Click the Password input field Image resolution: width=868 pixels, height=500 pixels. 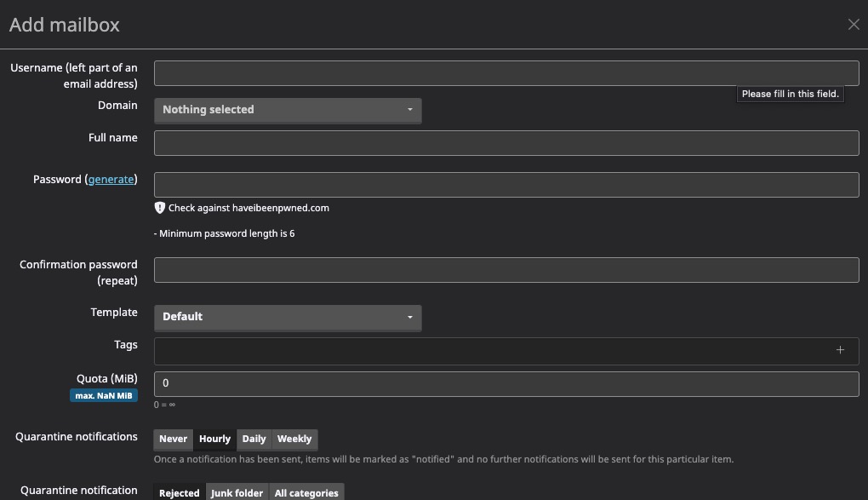[506, 184]
